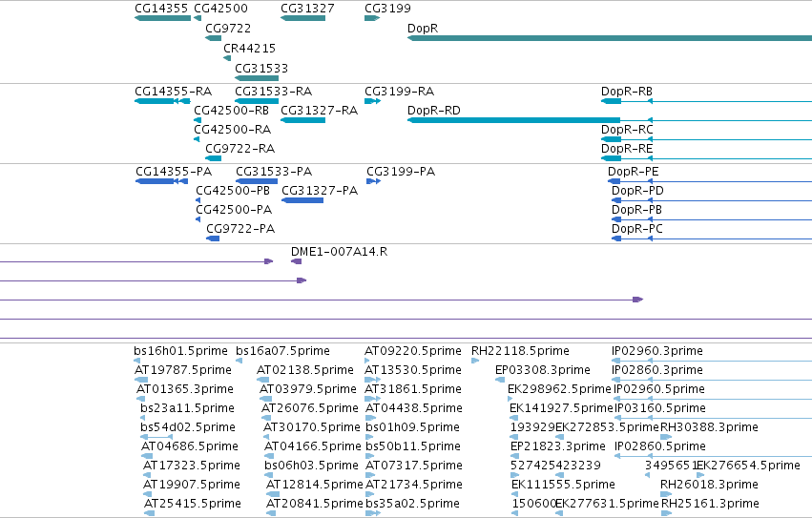The height and width of the screenshot is (518, 812).
Task: Select the CG14355 gene feature bar
Action: coord(162,18)
